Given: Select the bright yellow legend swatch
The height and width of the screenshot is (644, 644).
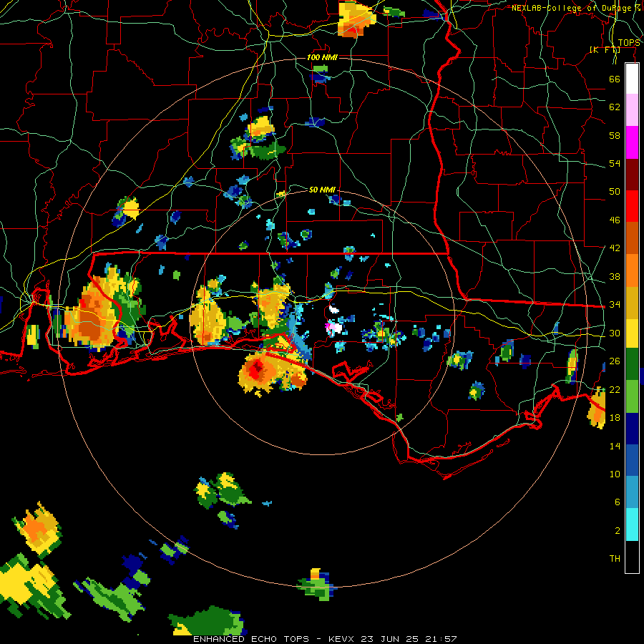Looking at the screenshot, I should pyautogui.click(x=632, y=333).
